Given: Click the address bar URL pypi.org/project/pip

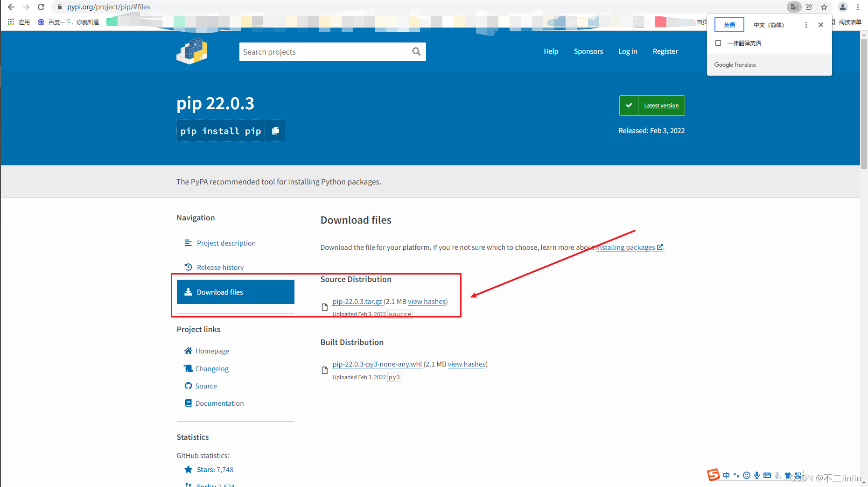Looking at the screenshot, I should click(x=108, y=7).
